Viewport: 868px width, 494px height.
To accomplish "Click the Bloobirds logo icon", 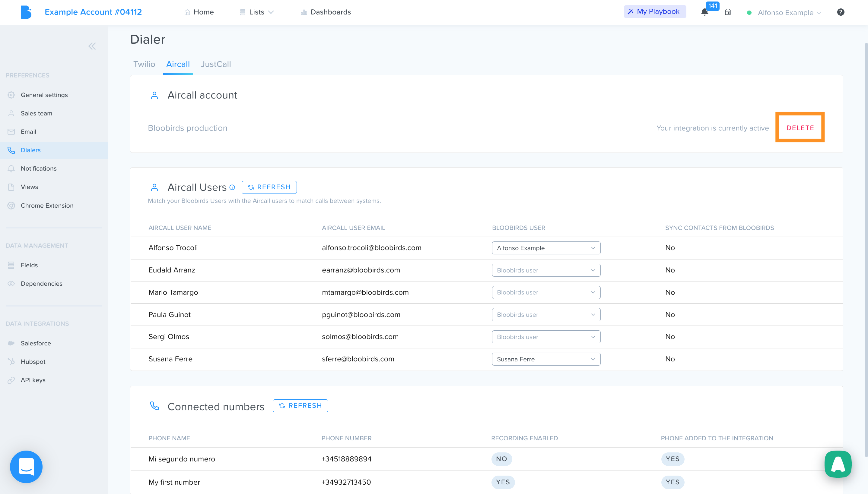I will click(x=26, y=12).
